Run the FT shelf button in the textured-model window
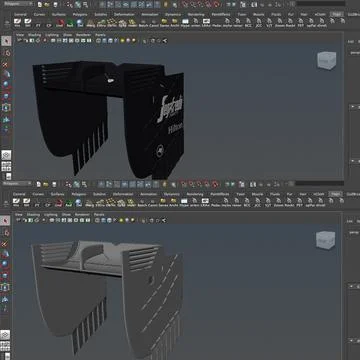360x360 pixels. (x=38, y=23)
